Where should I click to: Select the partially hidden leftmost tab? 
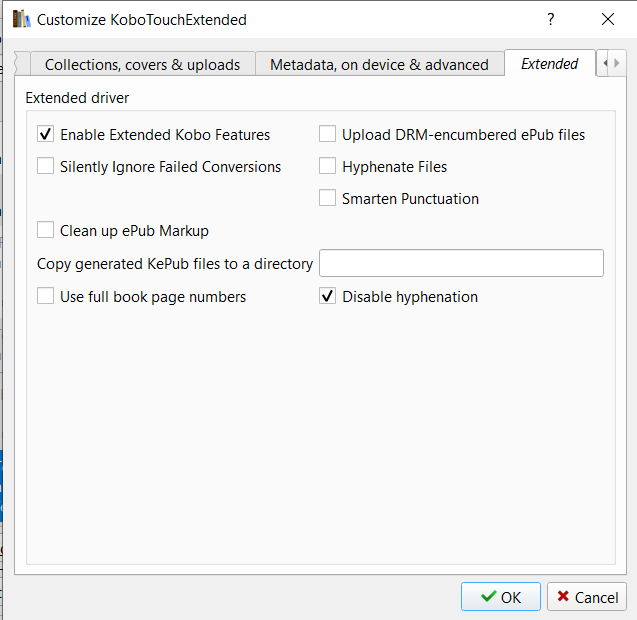[22, 64]
